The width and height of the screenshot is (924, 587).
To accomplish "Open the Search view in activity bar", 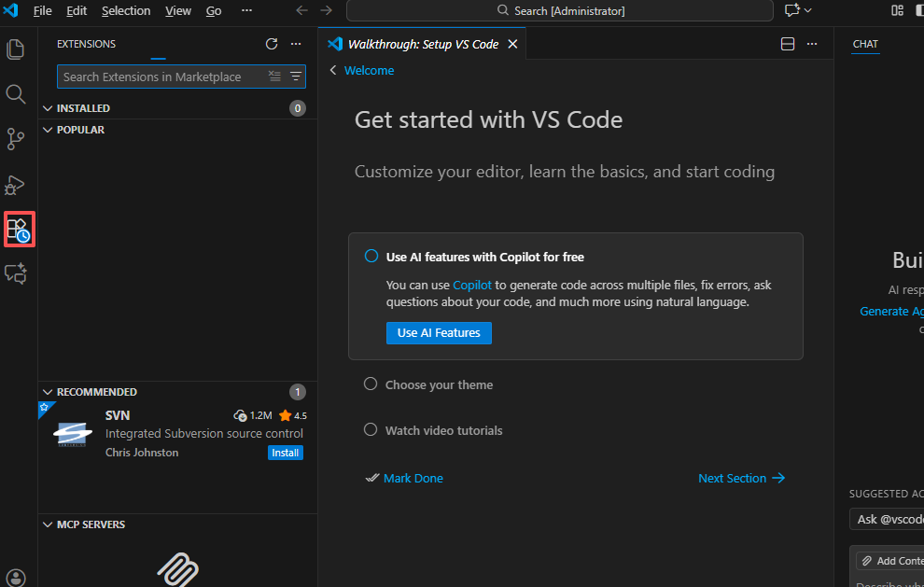I will click(15, 94).
